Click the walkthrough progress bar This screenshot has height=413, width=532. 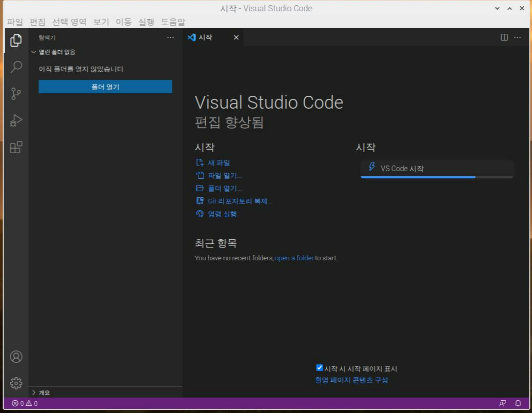click(x=437, y=177)
